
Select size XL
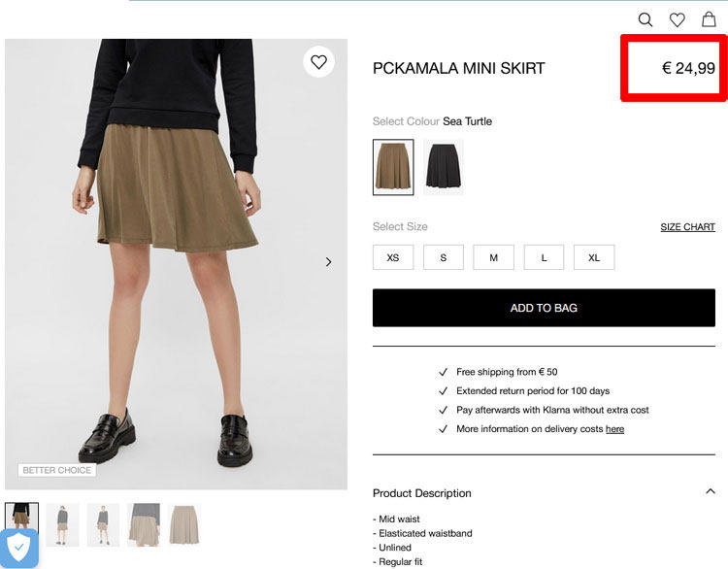click(x=594, y=257)
